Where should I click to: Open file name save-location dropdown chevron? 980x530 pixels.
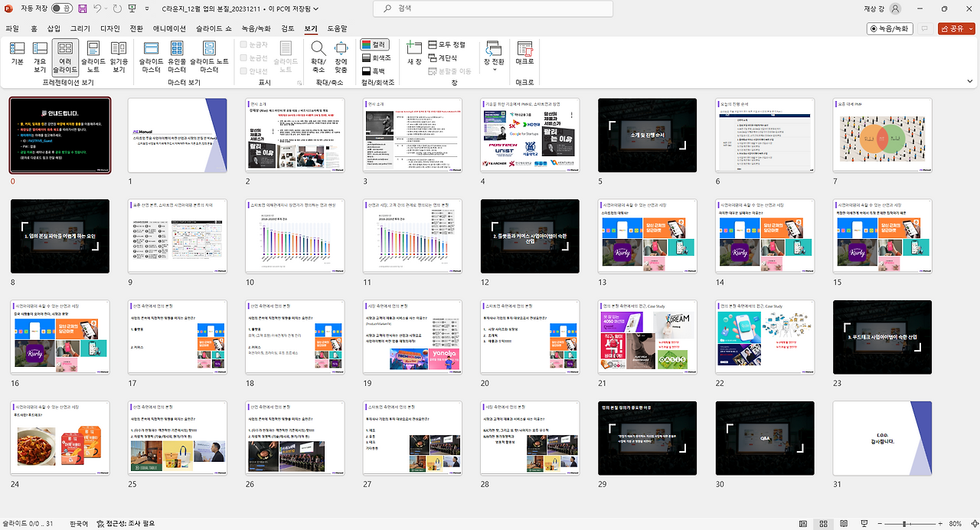coord(315,8)
